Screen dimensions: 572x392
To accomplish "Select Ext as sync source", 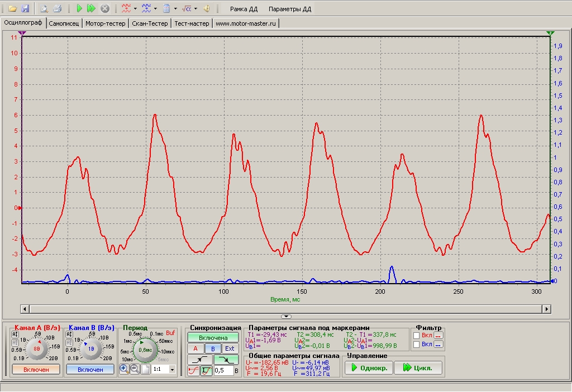I will tap(230, 348).
